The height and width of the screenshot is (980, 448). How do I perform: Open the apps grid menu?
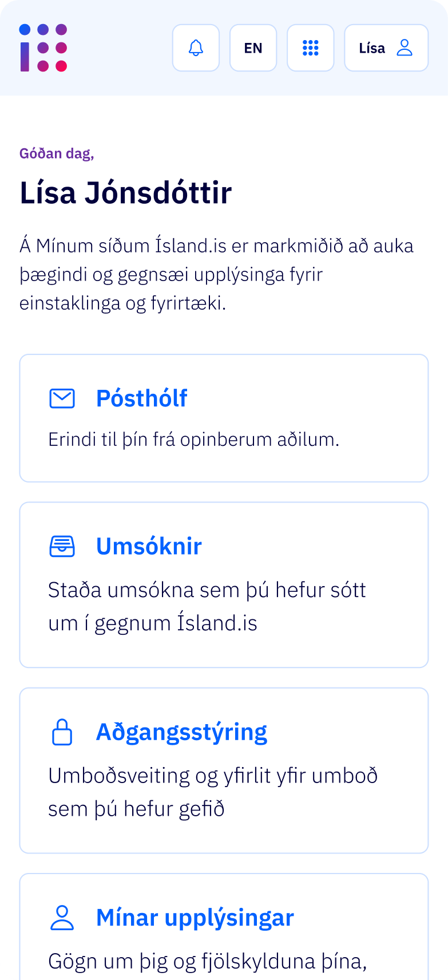click(310, 48)
